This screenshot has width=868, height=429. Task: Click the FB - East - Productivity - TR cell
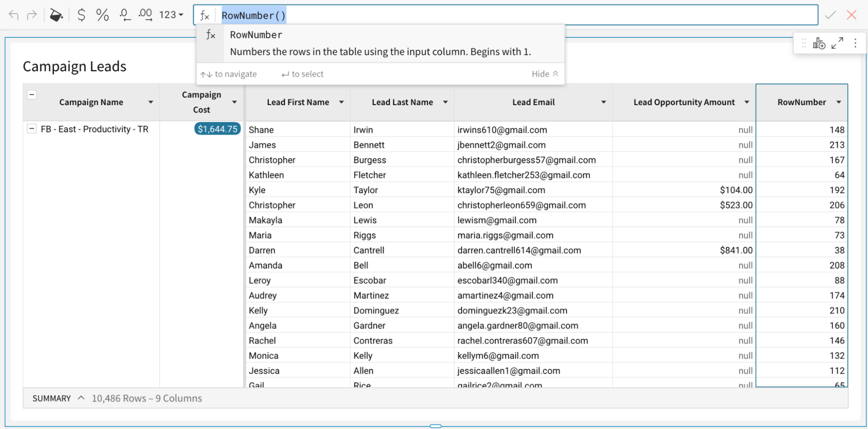[94, 129]
